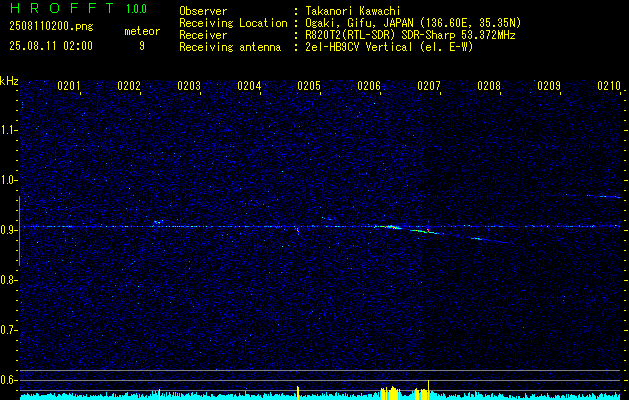Image resolution: width=629 pixels, height=400 pixels.
Task: Click the Receiving Location Ogaki, Gifu text
Action: (x=413, y=23)
